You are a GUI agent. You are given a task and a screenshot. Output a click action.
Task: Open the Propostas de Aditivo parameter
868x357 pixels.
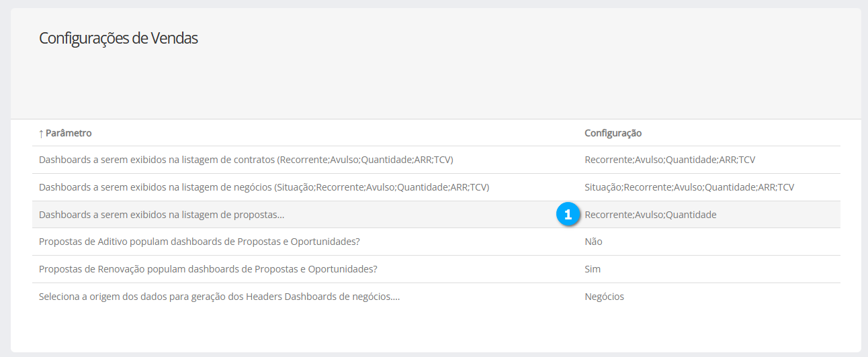coord(204,242)
